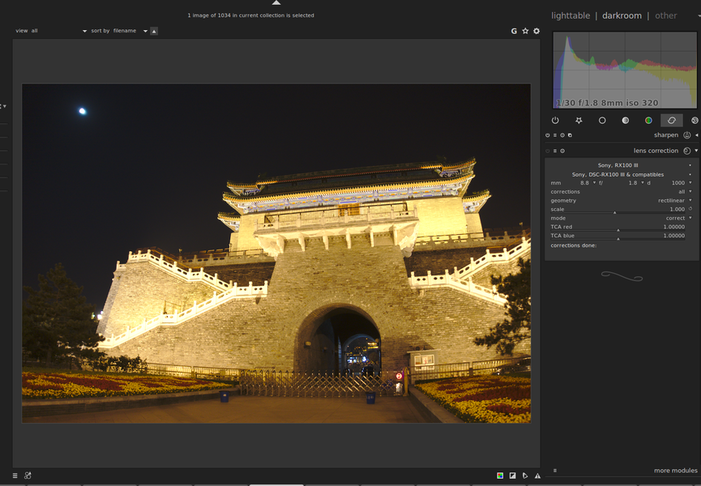Click the star overlay icon in top bar
This screenshot has height=486, width=701.
coord(525,31)
